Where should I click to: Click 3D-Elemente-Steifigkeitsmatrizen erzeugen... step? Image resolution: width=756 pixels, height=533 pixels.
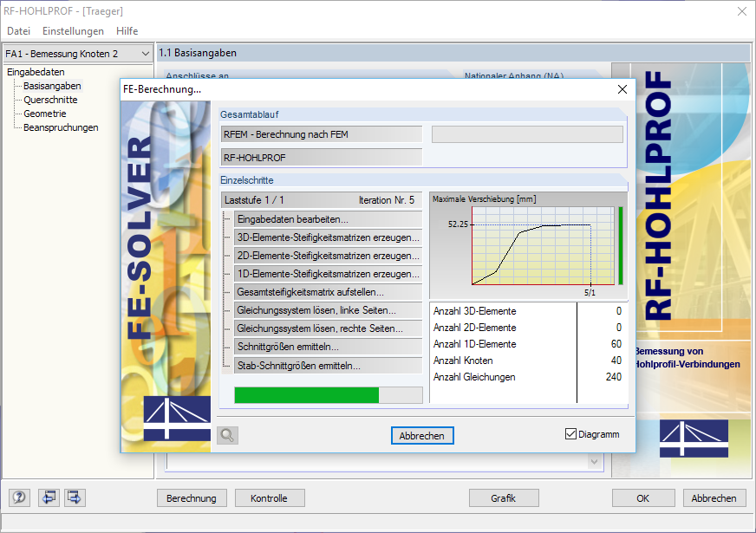[x=328, y=237]
